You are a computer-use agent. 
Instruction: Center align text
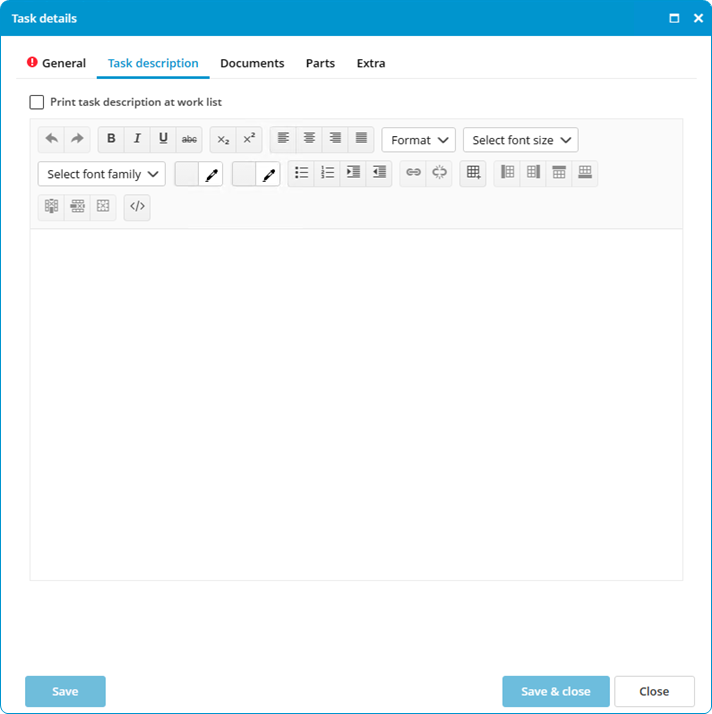tap(309, 139)
